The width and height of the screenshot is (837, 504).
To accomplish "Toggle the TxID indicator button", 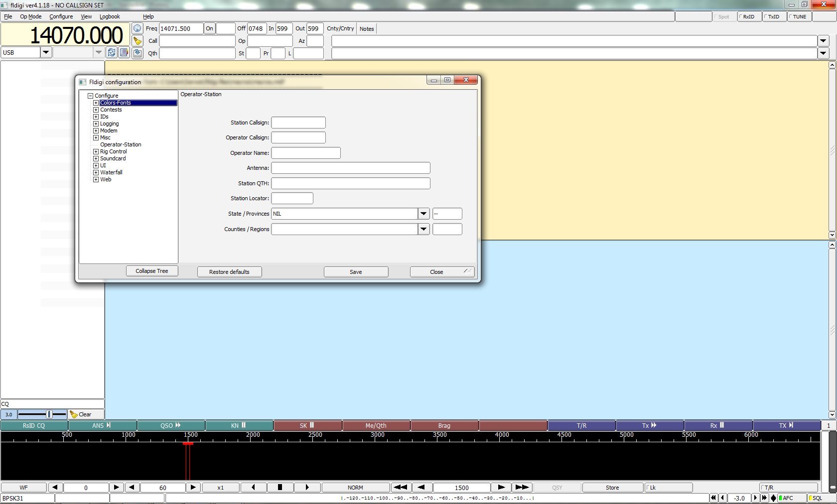I will click(x=774, y=16).
